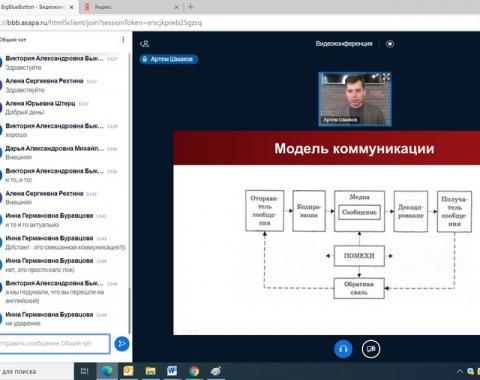Click Дарья Александровна Михайл... chat name
480x380 pixels.
(x=55, y=148)
